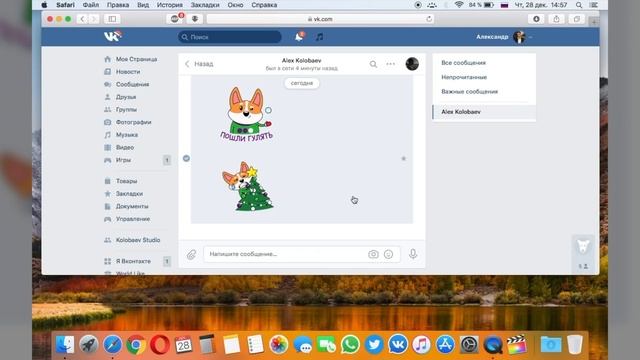The image size is (640, 360).
Task: Toggle the Safari sidebar button
Action: click(x=112, y=19)
